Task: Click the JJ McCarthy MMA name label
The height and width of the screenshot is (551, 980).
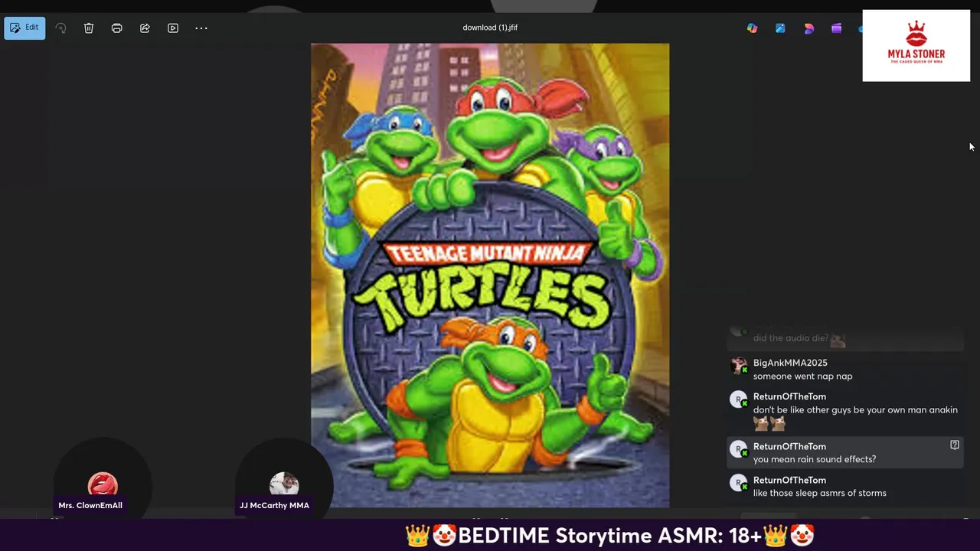Action: [274, 505]
